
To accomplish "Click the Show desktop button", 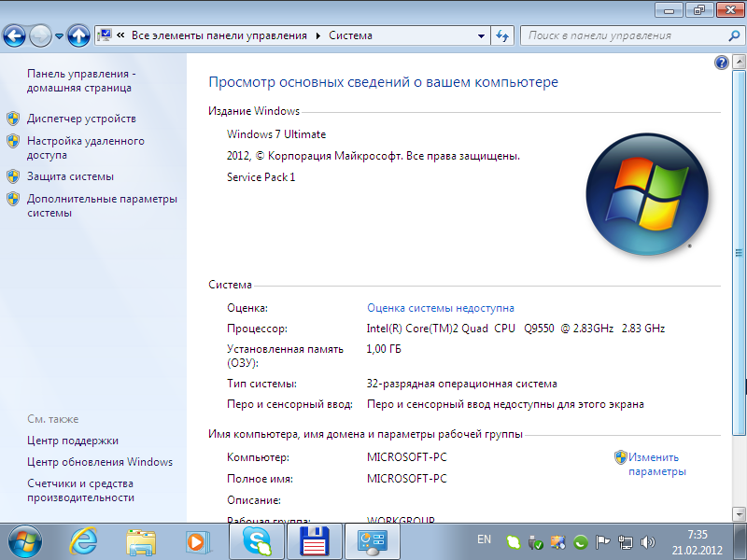I will (740, 541).
